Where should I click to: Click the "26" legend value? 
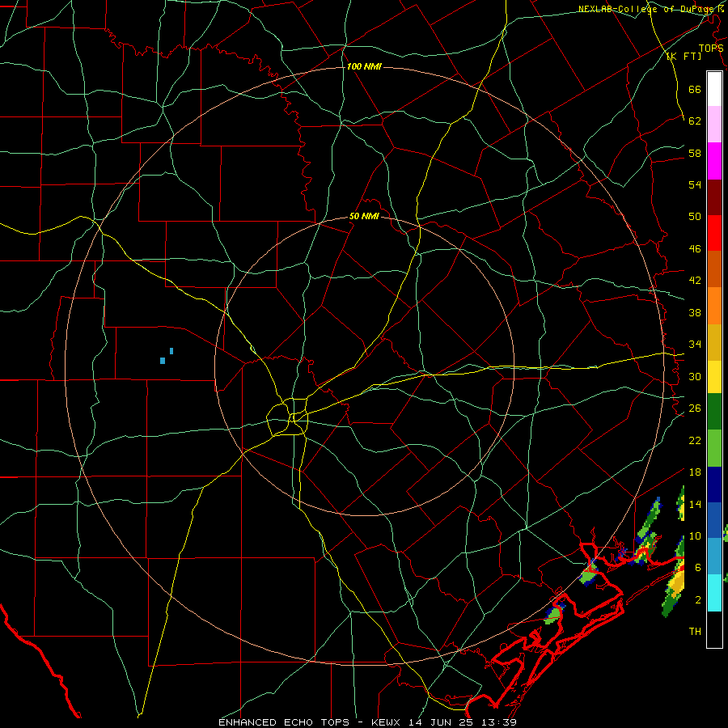695,408
